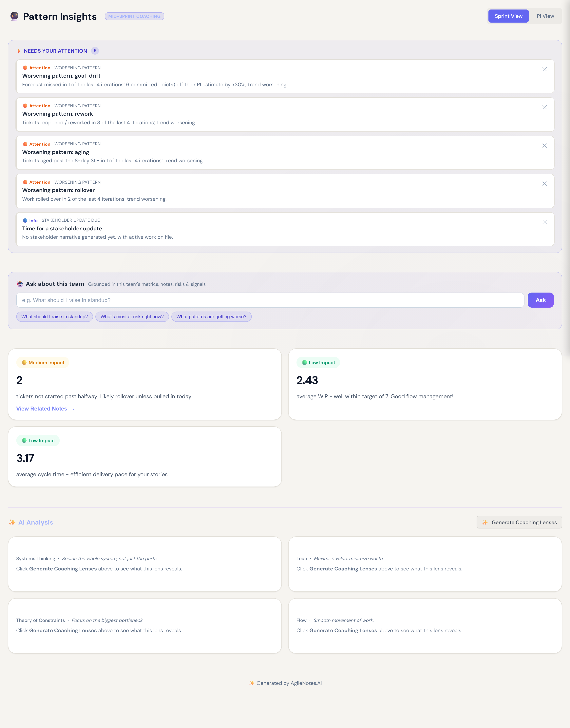Click the orange Attention dot on rework card
This screenshot has width=570, height=728.
pos(25,106)
